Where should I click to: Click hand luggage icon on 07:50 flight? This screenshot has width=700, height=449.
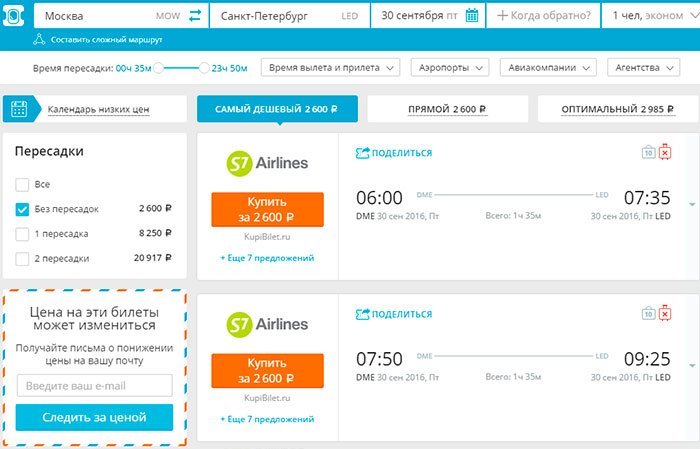point(648,314)
